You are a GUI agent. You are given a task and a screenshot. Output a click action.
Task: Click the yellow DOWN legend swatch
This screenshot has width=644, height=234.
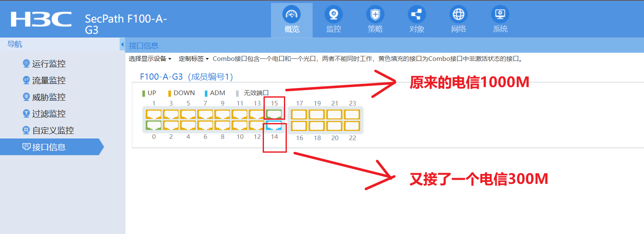click(x=169, y=93)
